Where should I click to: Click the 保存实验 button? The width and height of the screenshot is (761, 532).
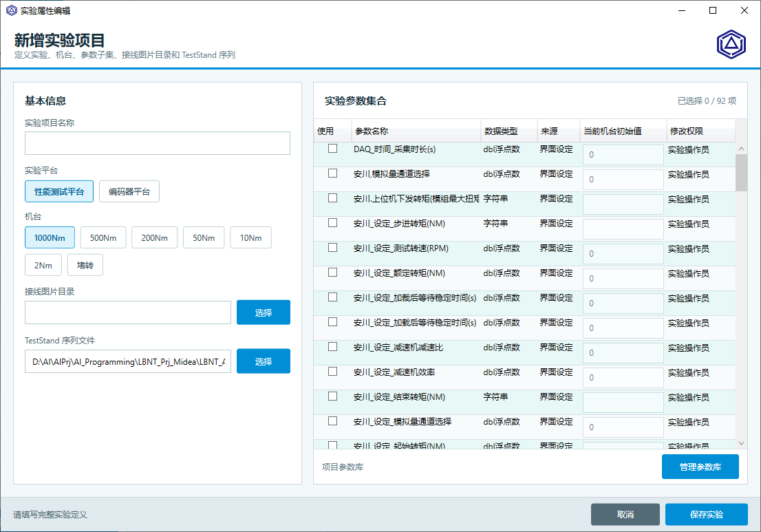click(706, 515)
